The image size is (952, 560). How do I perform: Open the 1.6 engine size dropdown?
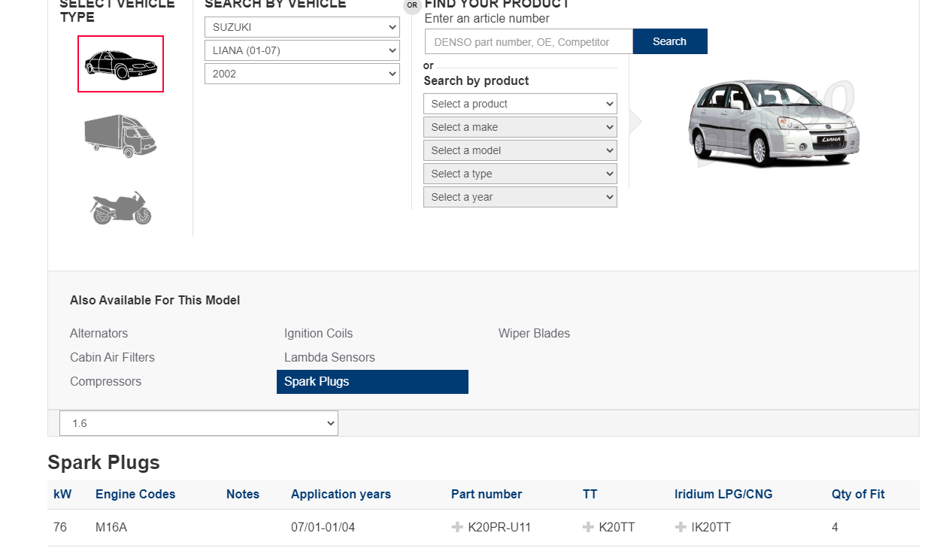point(199,423)
